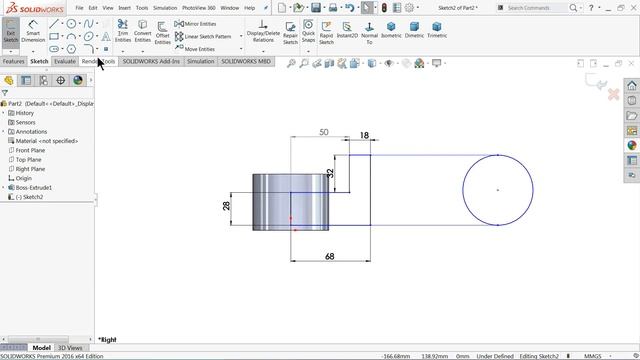
Task: Open the File menu
Action: [79, 8]
